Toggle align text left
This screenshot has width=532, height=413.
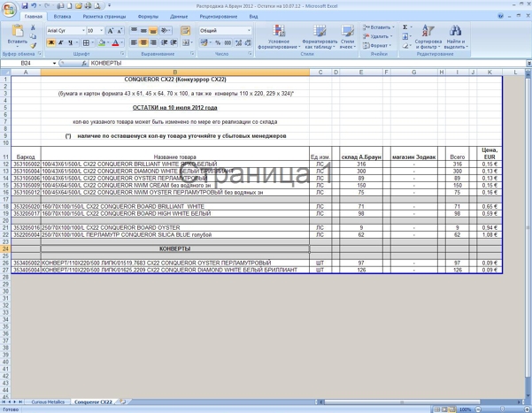(134, 42)
